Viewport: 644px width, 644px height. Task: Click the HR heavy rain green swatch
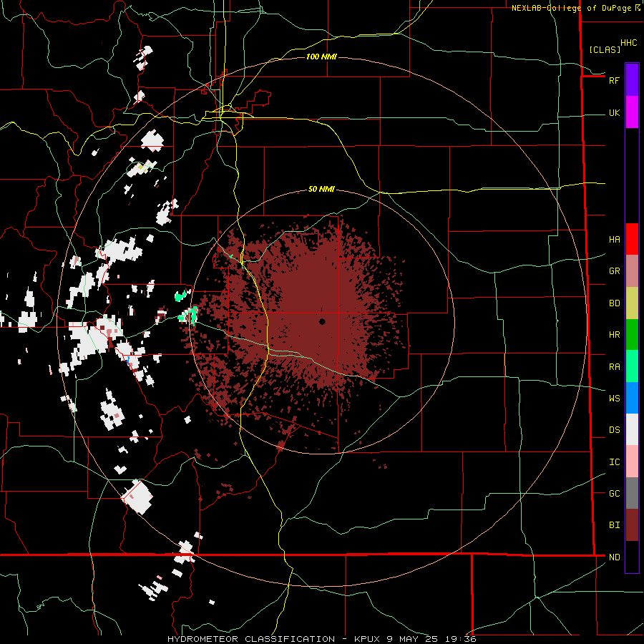click(x=632, y=335)
